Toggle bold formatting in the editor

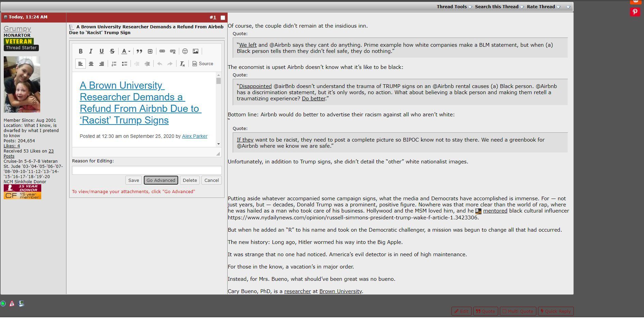pos(81,51)
